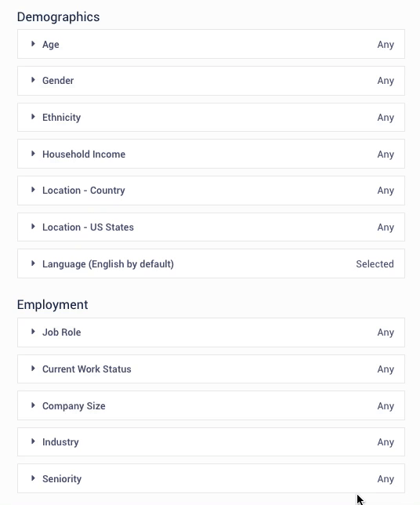Click Language (English by default) label
The image size is (420, 505).
tap(108, 264)
